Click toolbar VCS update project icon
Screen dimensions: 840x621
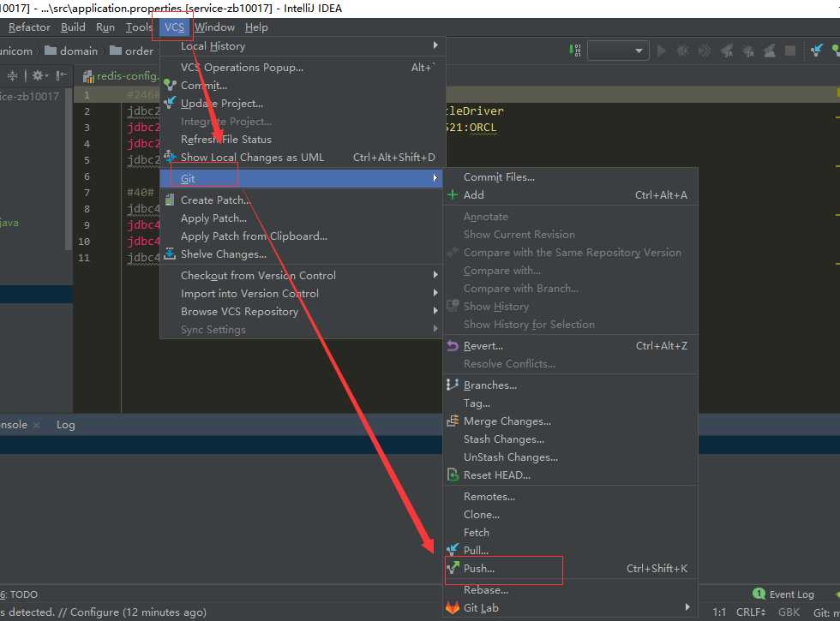816,51
